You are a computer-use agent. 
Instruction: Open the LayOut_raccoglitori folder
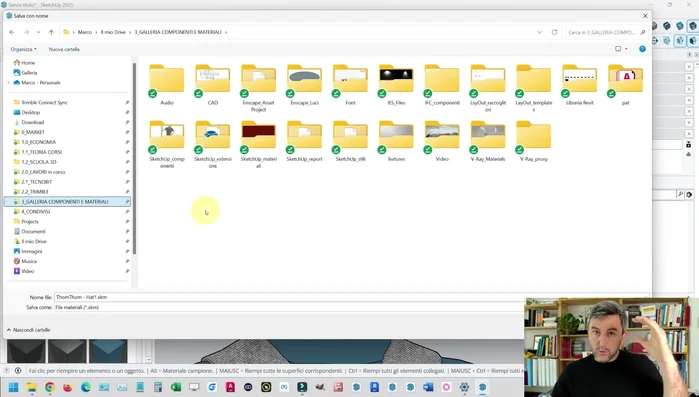coord(488,88)
